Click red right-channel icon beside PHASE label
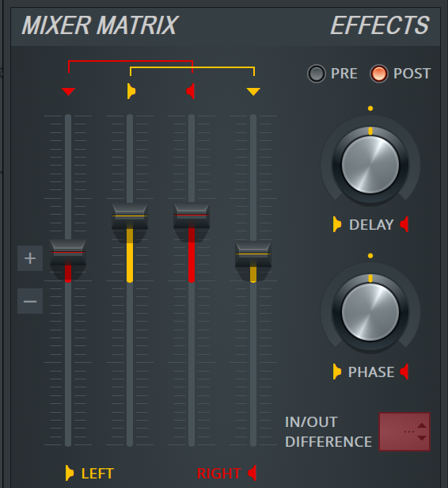Viewport: 448px width, 488px height. coord(404,372)
